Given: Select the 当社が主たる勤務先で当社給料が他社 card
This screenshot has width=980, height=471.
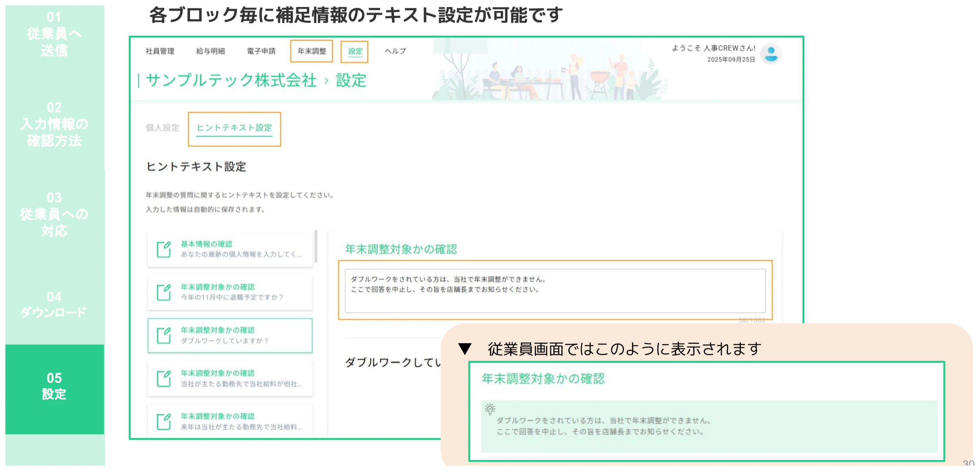Looking at the screenshot, I should click(230, 378).
